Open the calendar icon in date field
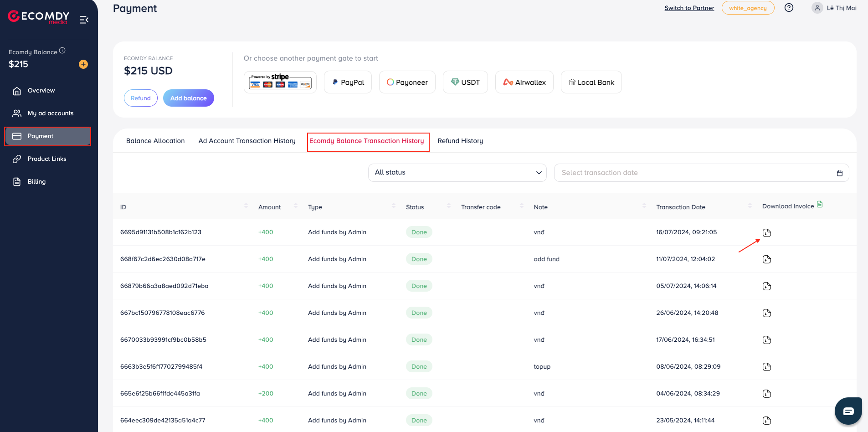This screenshot has height=432, width=868. 840,173
